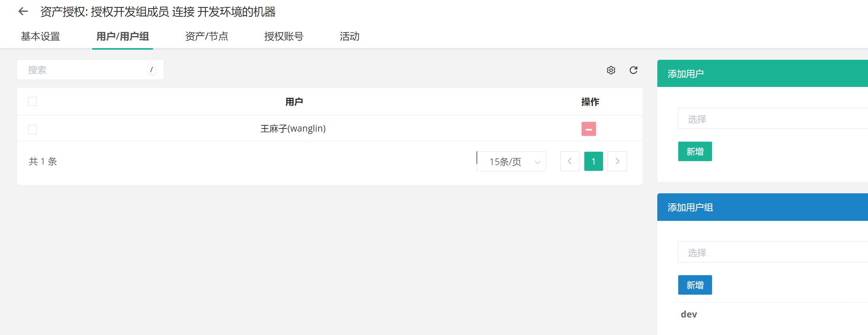Select page 1 in pagination
The image size is (868, 335).
[593, 161]
